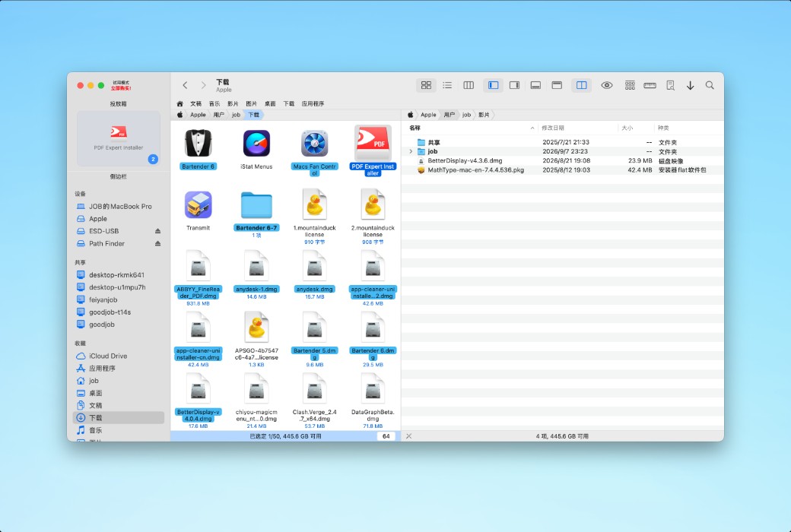This screenshot has width=791, height=532.
Task: Open 应用程序 in the favorites bar
Action: tap(313, 103)
